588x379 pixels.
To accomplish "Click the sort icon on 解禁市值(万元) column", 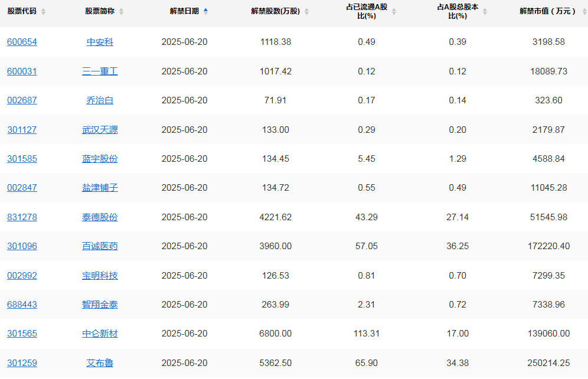I will pyautogui.click(x=583, y=11).
